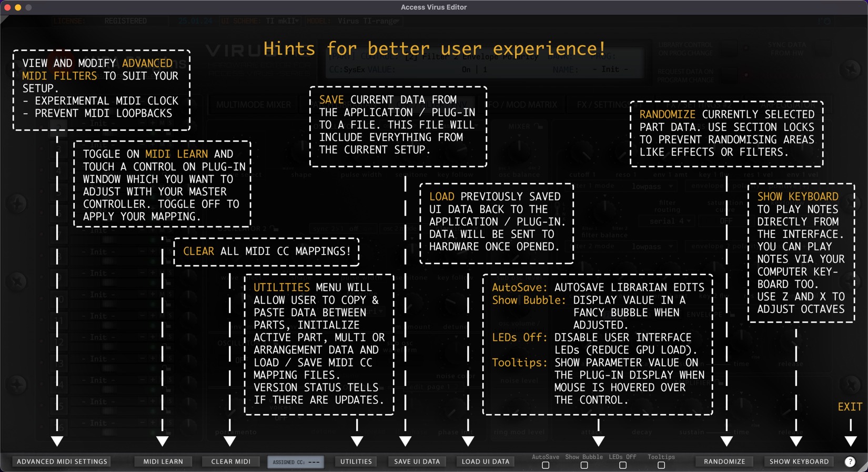Open the help question mark icon
The height and width of the screenshot is (472, 868).
(x=850, y=461)
